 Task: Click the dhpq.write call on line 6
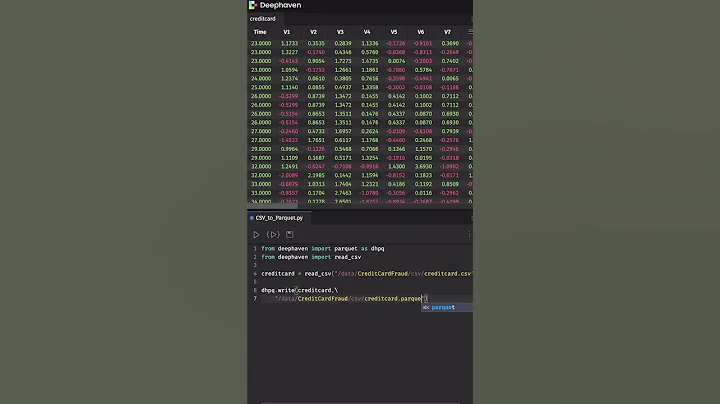coord(278,290)
